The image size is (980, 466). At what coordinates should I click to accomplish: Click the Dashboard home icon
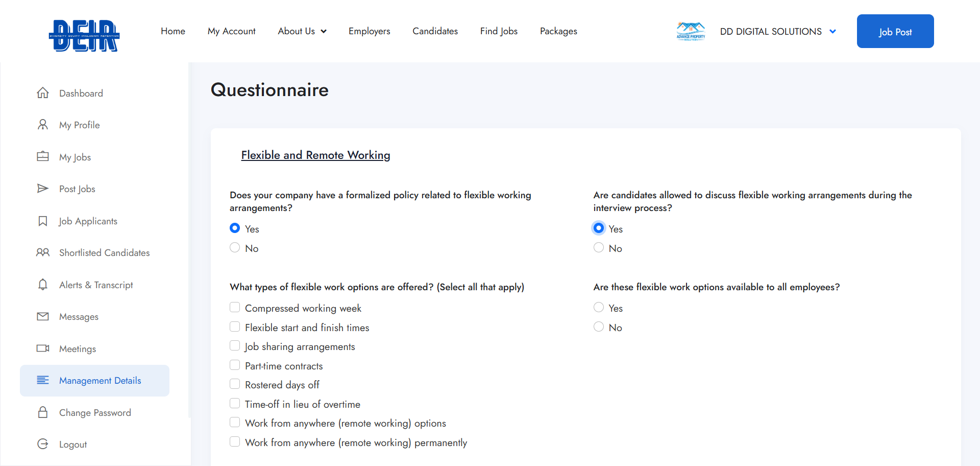tap(43, 93)
